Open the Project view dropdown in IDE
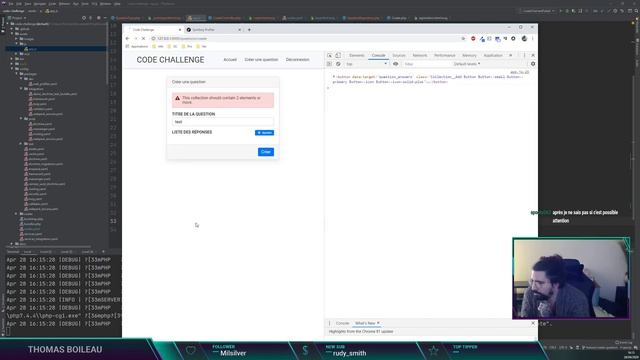Viewport: 640px width, 360px height. tap(17, 18)
